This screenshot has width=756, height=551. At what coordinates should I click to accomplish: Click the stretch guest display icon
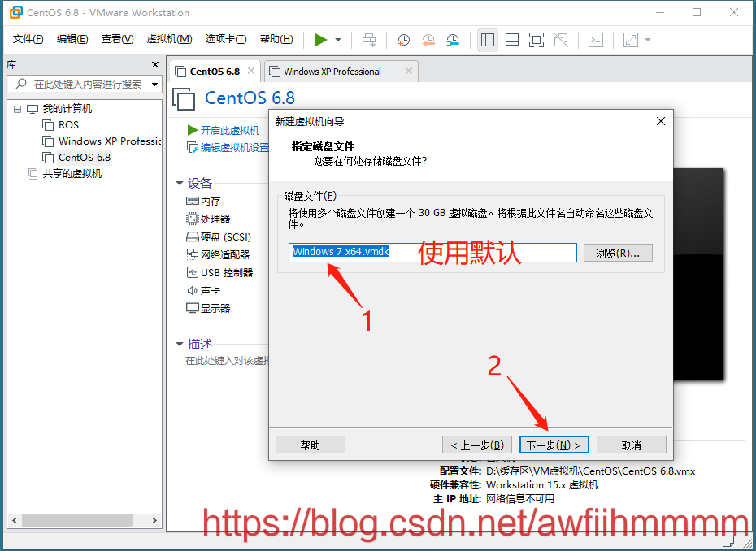tap(631, 40)
